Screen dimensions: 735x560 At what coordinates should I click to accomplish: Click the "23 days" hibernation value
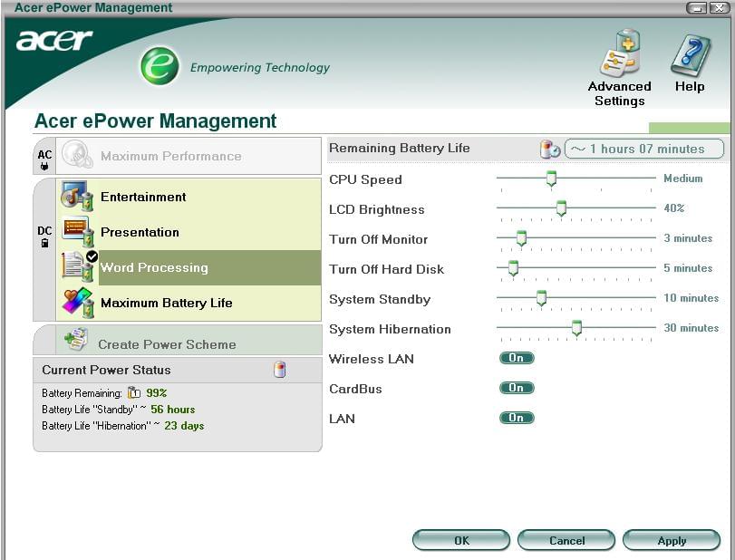tap(184, 426)
